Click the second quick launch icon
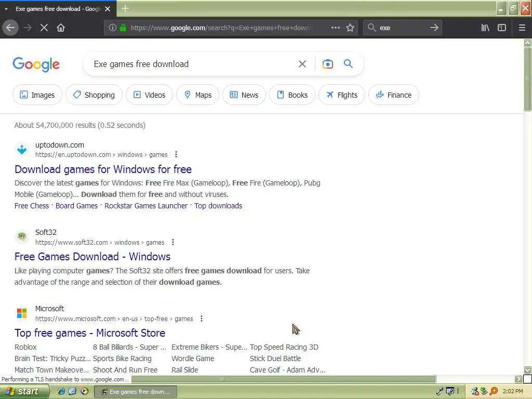 coord(72,391)
